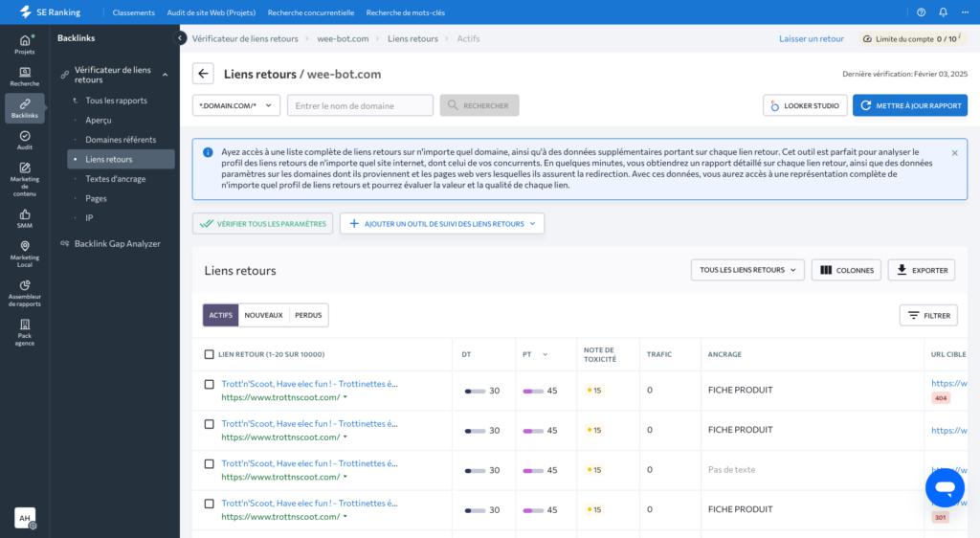Image resolution: width=980 pixels, height=538 pixels.
Task: Check the second trottnscoot backlink row
Action: click(x=209, y=424)
